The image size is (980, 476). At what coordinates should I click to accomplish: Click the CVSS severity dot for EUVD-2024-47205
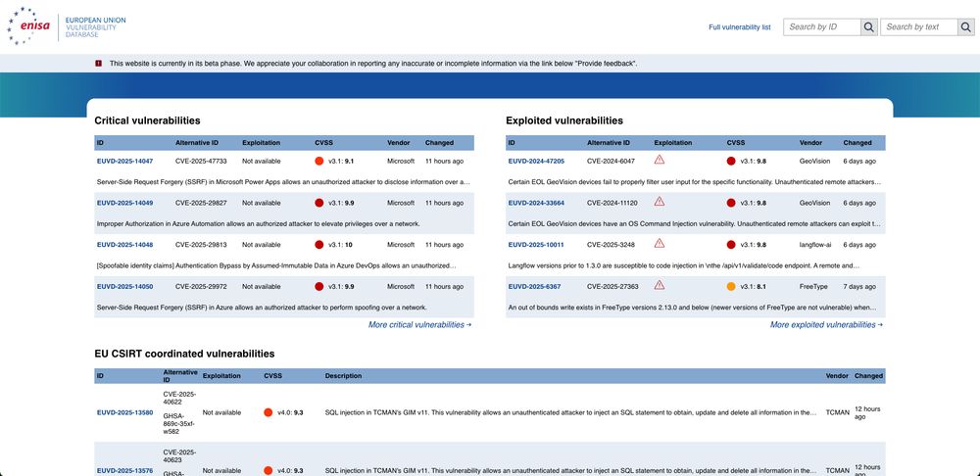[731, 162]
